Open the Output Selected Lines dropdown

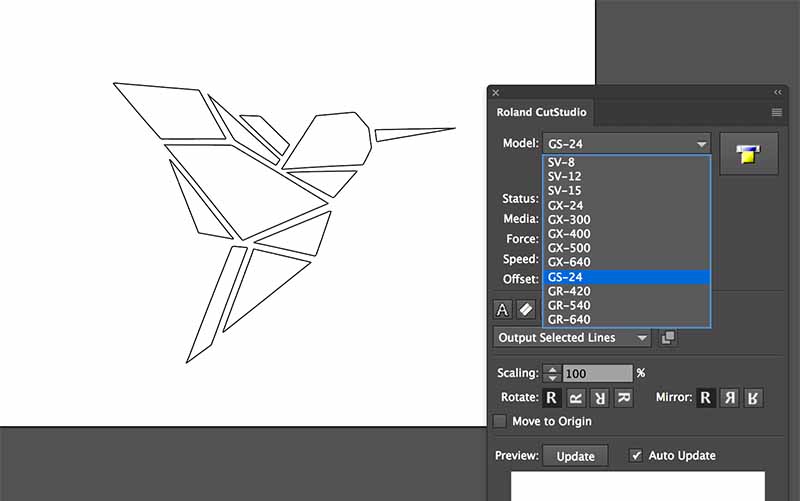[572, 338]
